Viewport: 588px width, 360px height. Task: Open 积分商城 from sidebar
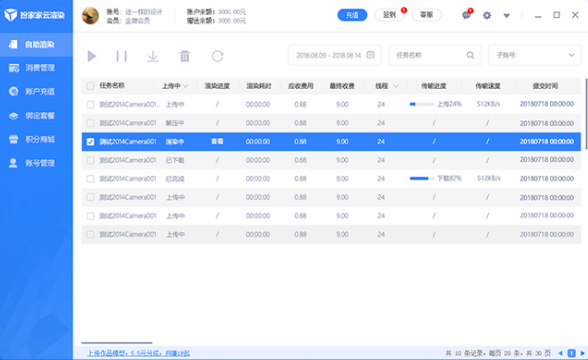point(36,140)
